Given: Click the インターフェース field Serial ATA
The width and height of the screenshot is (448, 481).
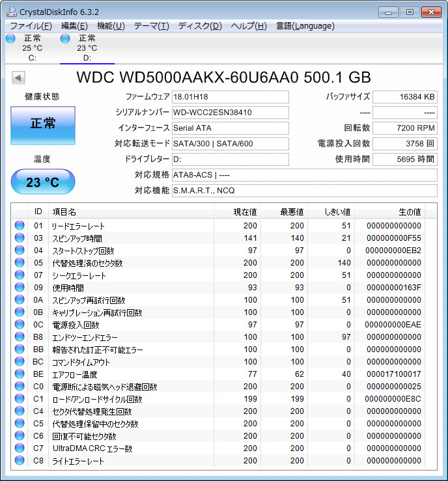Looking at the screenshot, I should 230,128.
